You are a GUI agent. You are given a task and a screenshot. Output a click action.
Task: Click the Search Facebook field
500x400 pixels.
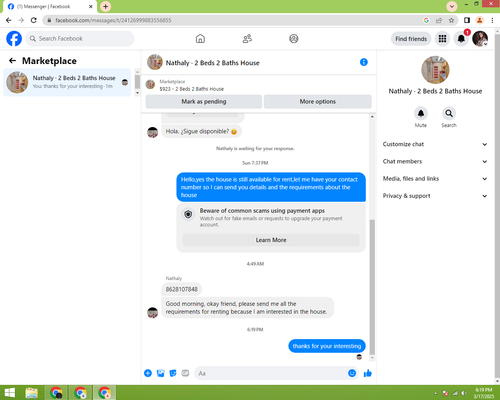[80, 39]
